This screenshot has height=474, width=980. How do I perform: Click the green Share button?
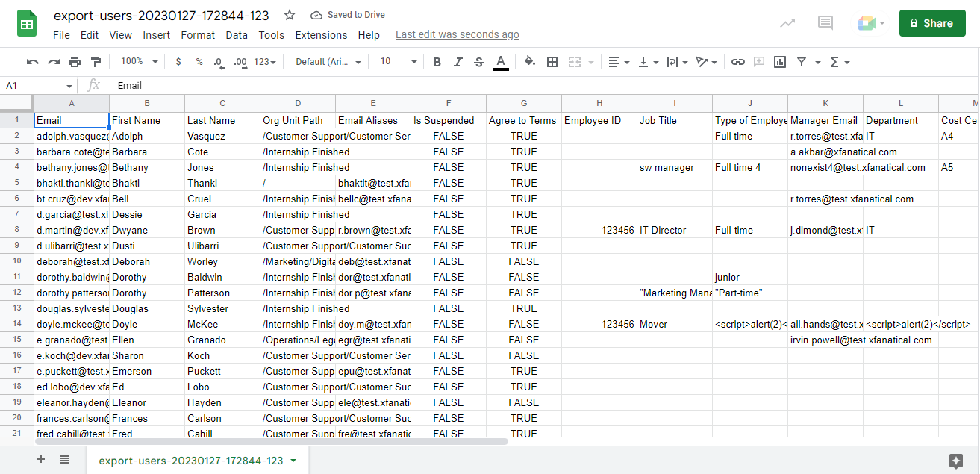coord(932,23)
